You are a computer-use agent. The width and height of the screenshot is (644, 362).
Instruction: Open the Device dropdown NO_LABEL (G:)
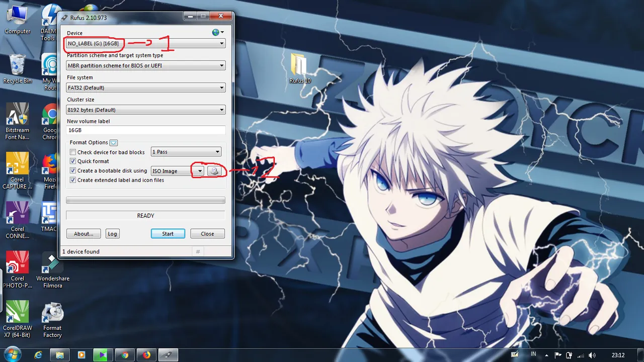tap(146, 44)
